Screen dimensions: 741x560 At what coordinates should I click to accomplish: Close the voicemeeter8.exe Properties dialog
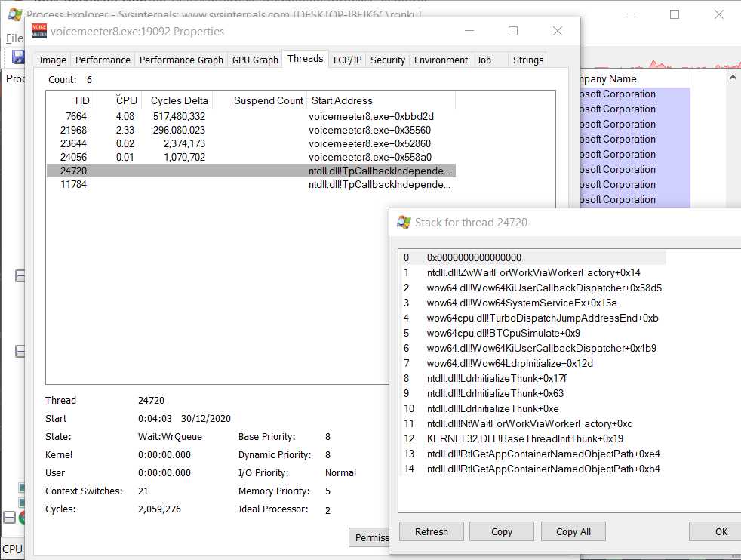[x=557, y=31]
